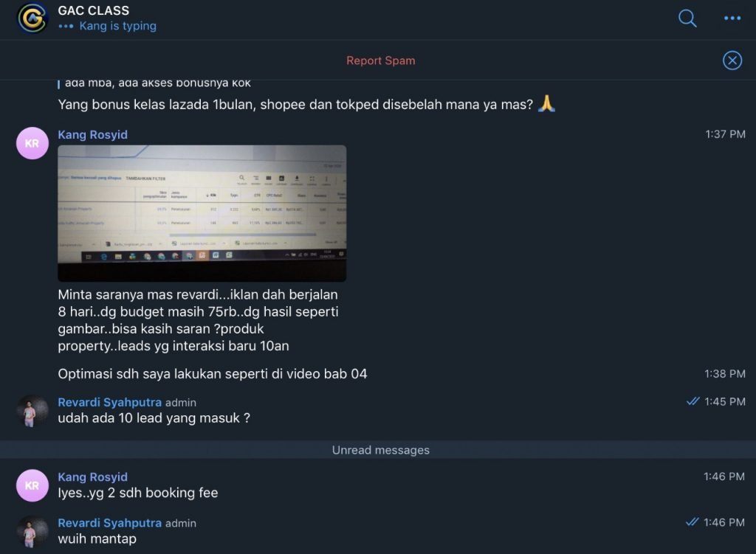The width and height of the screenshot is (756, 554).
Task: Open Revardi Syahputra's profile photo at 1:46 PM
Action: click(x=32, y=532)
